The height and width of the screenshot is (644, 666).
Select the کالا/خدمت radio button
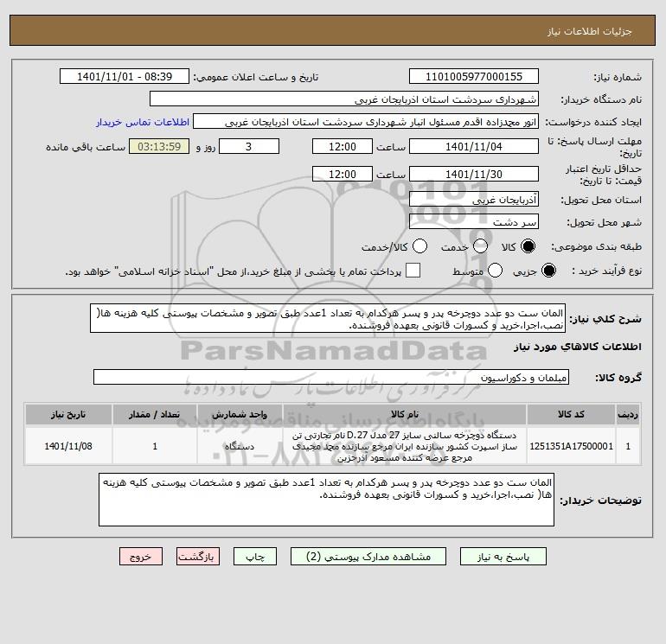(x=420, y=246)
